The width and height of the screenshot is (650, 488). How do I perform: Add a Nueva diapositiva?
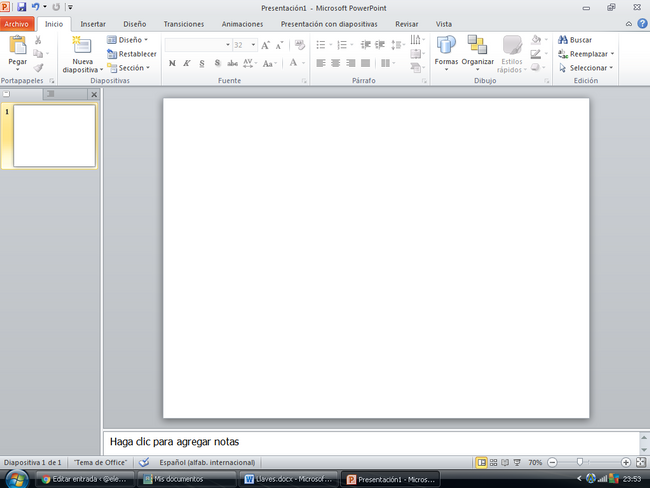(82, 45)
